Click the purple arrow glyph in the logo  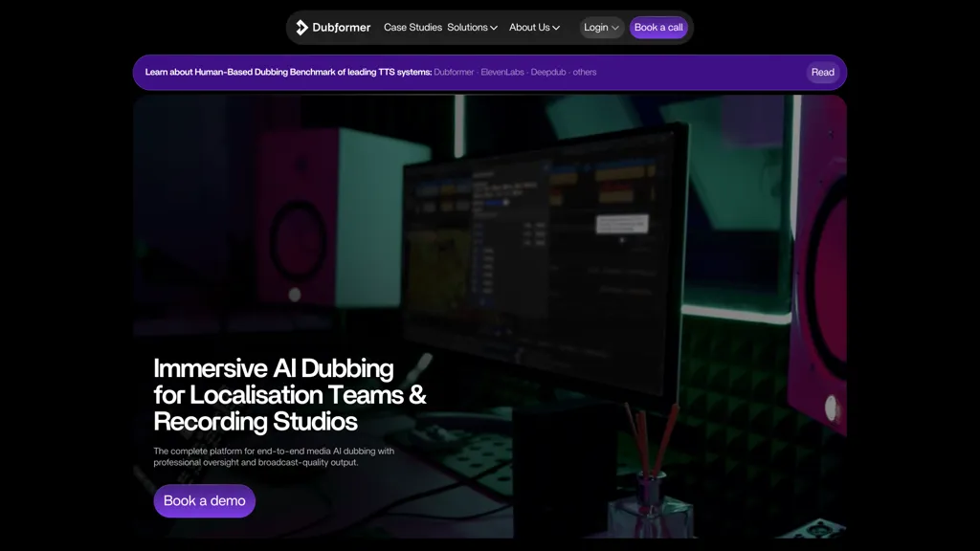tap(301, 27)
